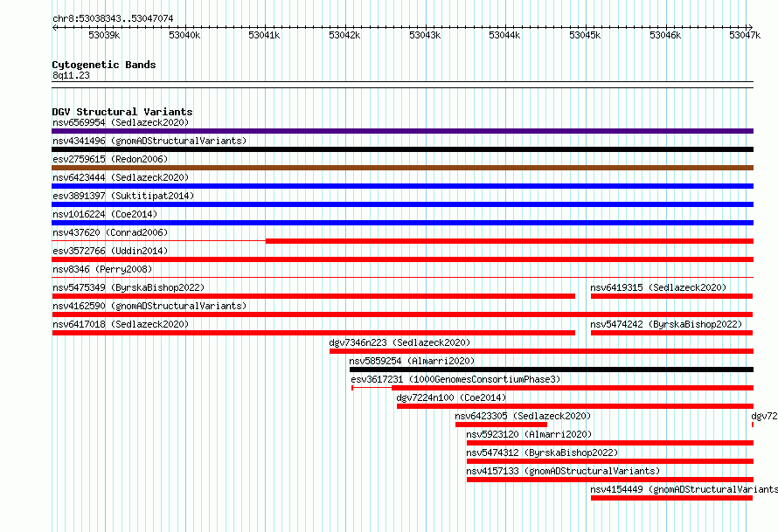The image size is (778, 532).
Task: Click the black nsv5859254 variant bar
Action: [x=552, y=370]
